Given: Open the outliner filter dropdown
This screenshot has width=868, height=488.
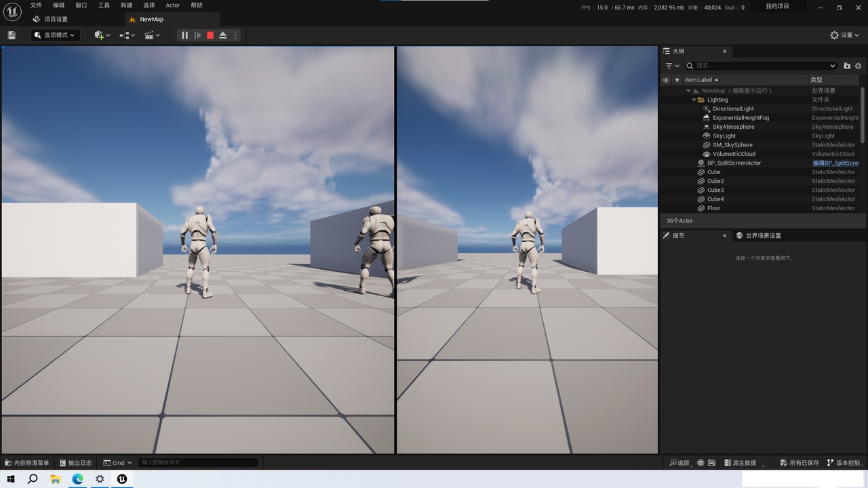Looking at the screenshot, I should [672, 66].
